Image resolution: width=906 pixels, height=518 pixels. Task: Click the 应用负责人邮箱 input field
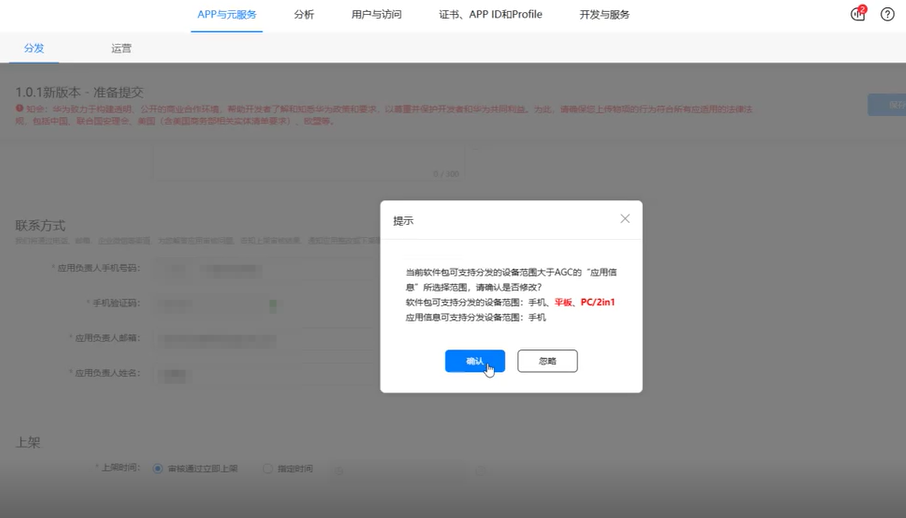point(260,339)
